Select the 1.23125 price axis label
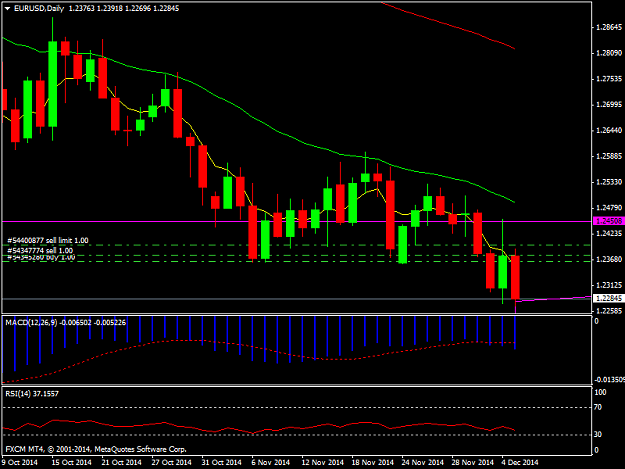 pos(609,285)
